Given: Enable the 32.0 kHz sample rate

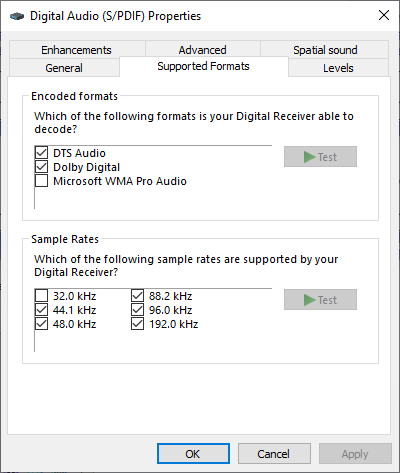Looking at the screenshot, I should pyautogui.click(x=41, y=296).
